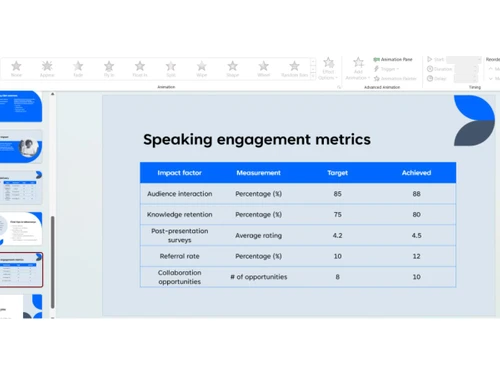Expand the animation gallery with More arrow
Screen dimensions: 500x375
(x=313, y=76)
